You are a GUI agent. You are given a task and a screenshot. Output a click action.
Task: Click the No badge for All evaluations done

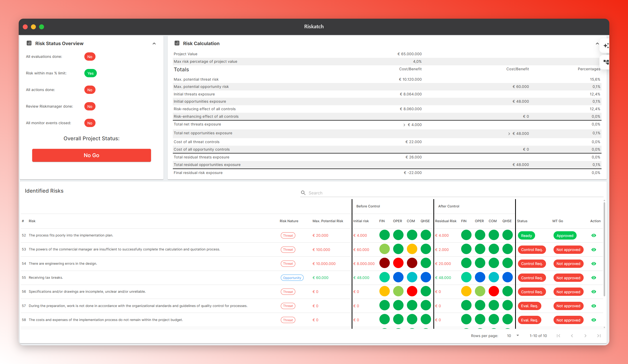tap(90, 57)
